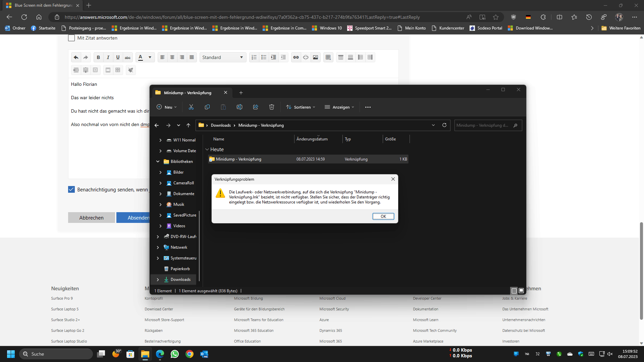The image size is (644, 362).
Task: Click the Explorer search input field
Action: pos(482,125)
